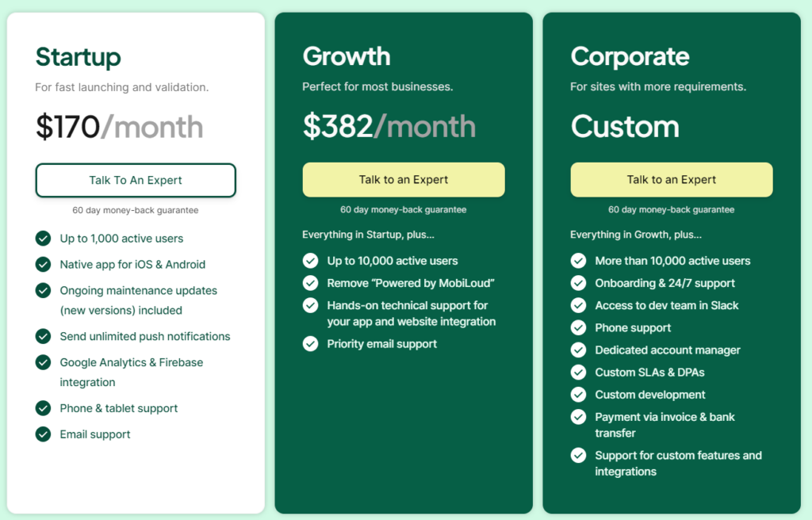Click the $382/month Growth price
This screenshot has height=520, width=812.
[389, 127]
